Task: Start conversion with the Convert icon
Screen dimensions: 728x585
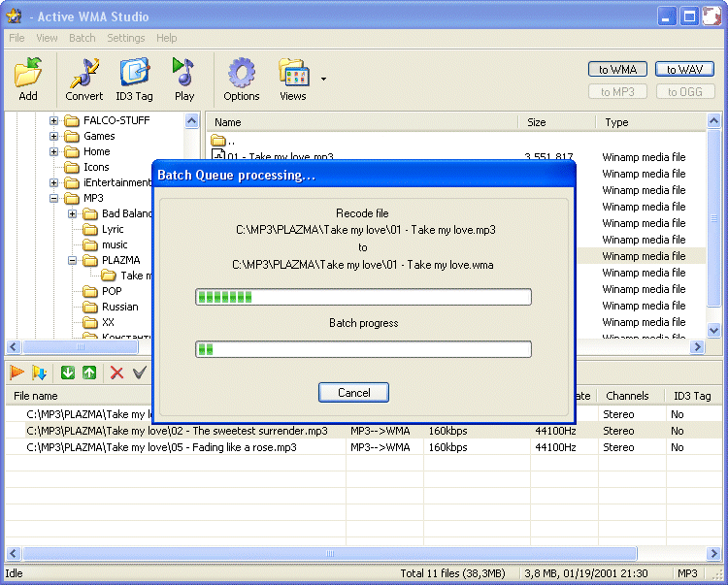Action: tap(84, 73)
